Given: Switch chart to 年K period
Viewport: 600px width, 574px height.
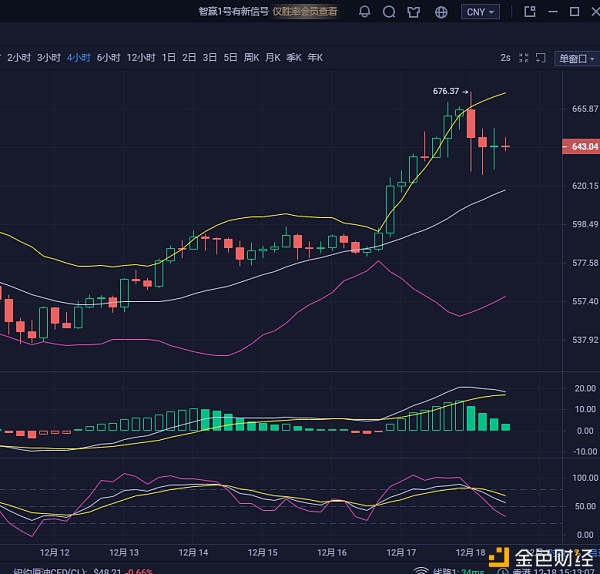Looking at the screenshot, I should (x=315, y=58).
